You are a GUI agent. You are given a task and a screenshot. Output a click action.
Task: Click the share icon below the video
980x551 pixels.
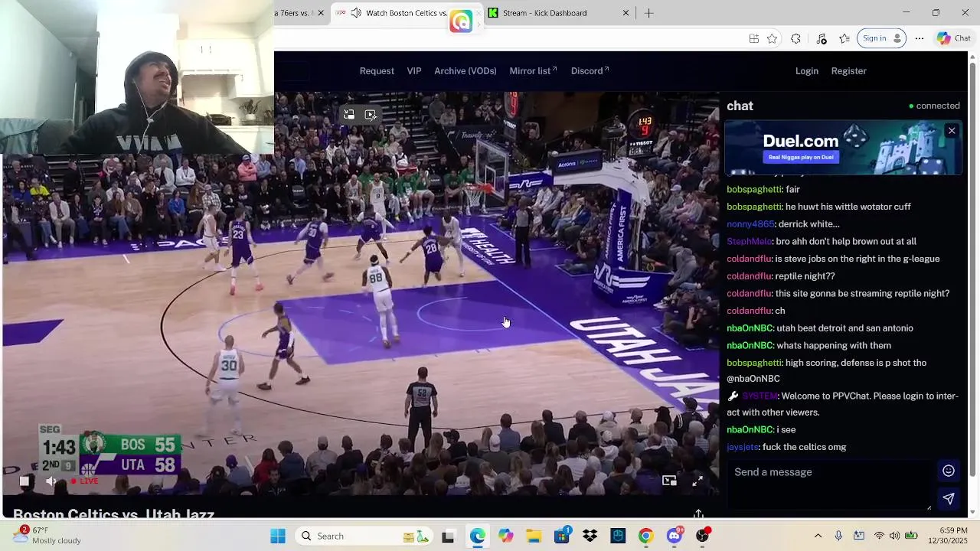(698, 514)
